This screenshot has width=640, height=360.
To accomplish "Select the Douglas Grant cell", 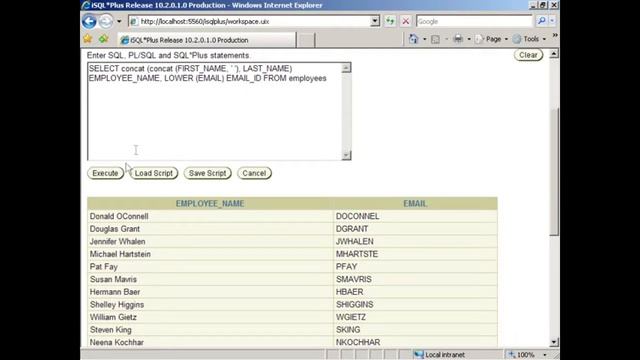I will (x=210, y=229).
